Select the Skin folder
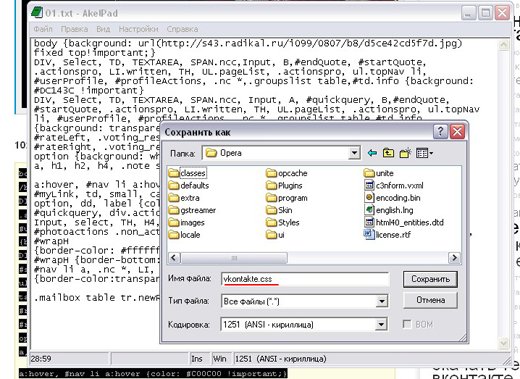The image size is (520, 379). [x=279, y=210]
